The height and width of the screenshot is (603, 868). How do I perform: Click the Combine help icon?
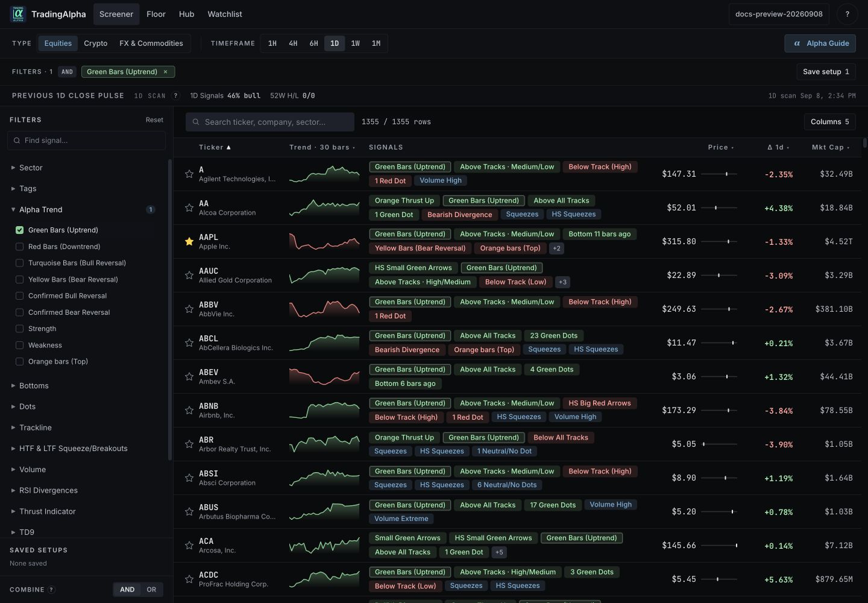click(x=51, y=590)
